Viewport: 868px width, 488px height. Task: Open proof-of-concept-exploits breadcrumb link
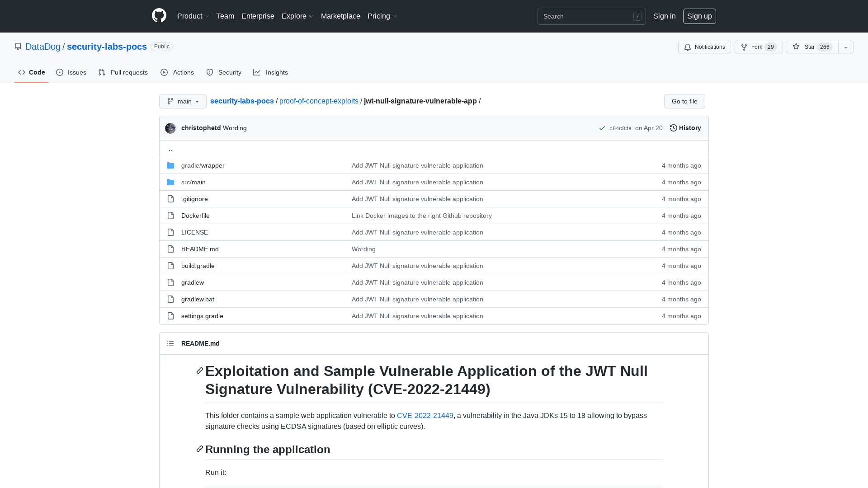[x=319, y=101]
